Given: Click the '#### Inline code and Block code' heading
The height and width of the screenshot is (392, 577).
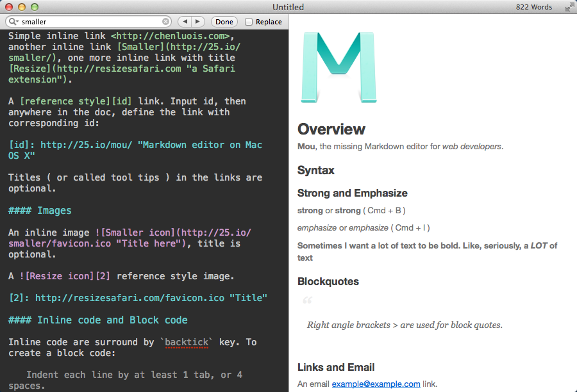Looking at the screenshot, I should click(x=98, y=320).
